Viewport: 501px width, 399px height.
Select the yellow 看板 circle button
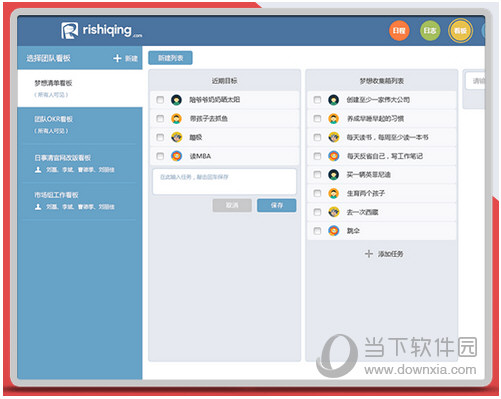[x=460, y=31]
